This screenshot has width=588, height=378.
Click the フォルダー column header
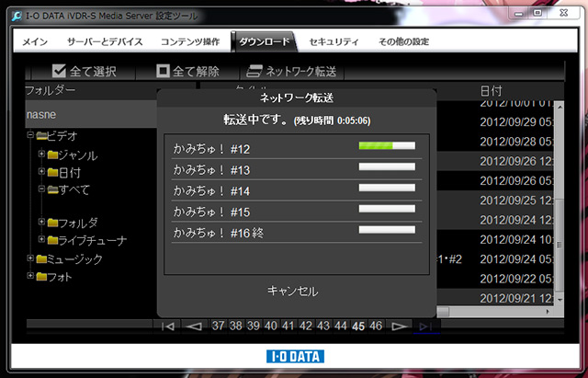point(51,90)
